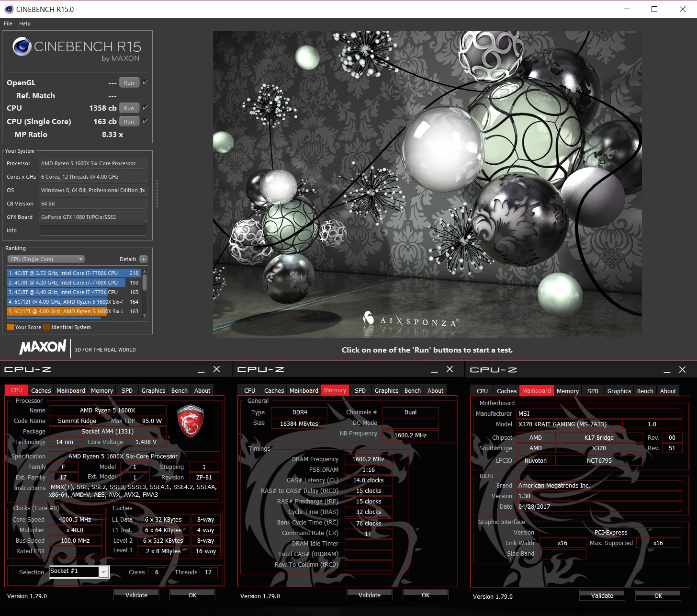The image size is (697, 616).
Task: Click Validate in the CPU-Z Memory window
Action: (x=370, y=595)
